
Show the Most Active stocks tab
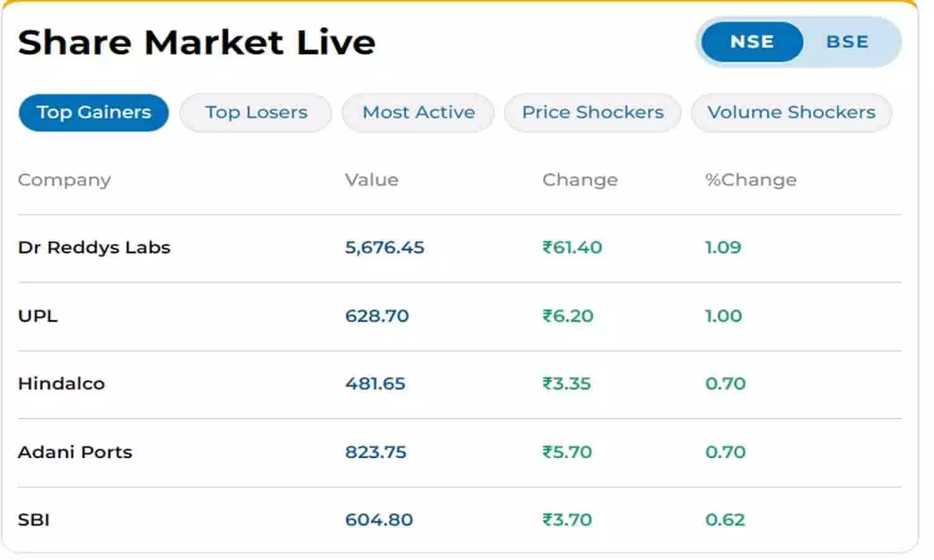click(418, 113)
